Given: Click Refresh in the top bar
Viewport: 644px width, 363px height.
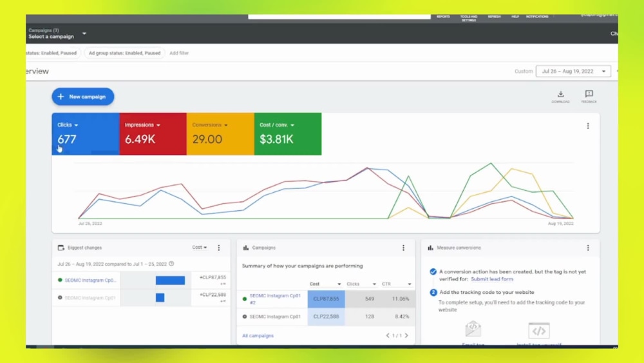Looking at the screenshot, I should click(494, 17).
